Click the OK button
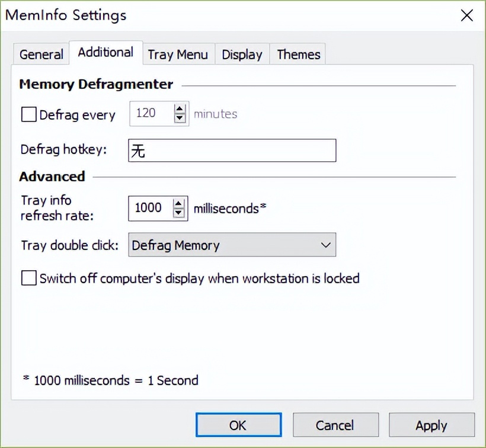 coord(238,425)
